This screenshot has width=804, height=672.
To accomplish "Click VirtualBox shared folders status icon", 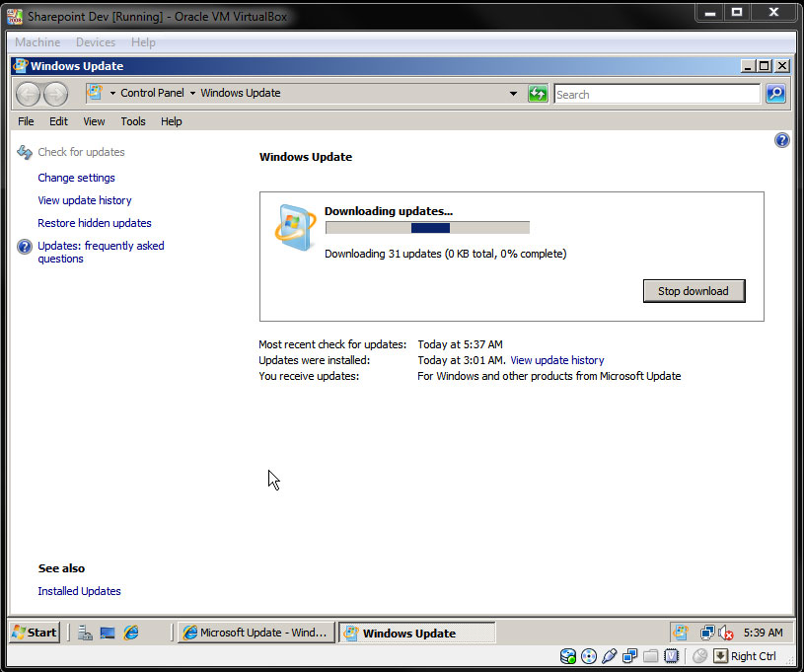I will 650,656.
